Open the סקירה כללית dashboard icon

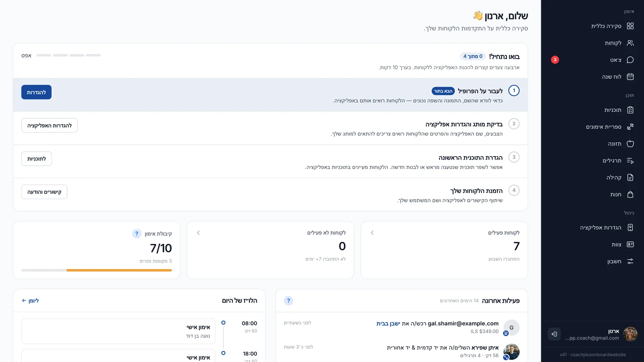pos(630,26)
